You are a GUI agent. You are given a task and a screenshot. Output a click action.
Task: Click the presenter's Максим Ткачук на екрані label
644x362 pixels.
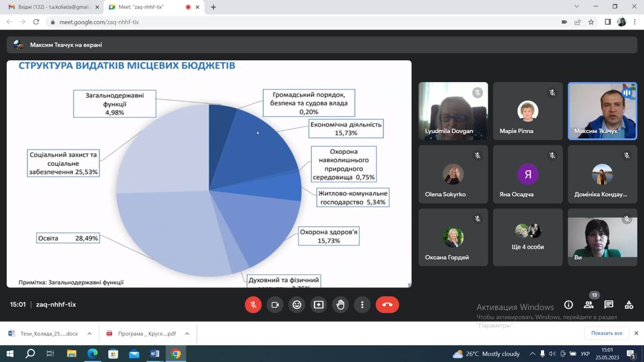coord(66,45)
